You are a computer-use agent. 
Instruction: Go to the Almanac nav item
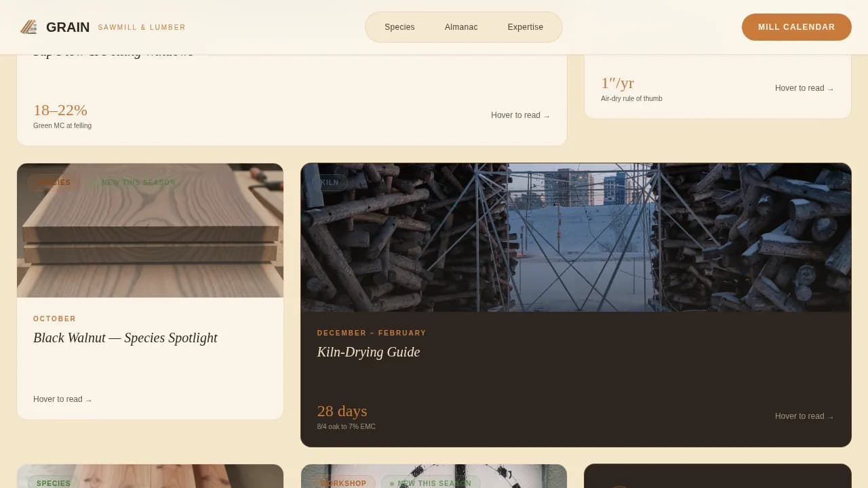pyautogui.click(x=461, y=27)
